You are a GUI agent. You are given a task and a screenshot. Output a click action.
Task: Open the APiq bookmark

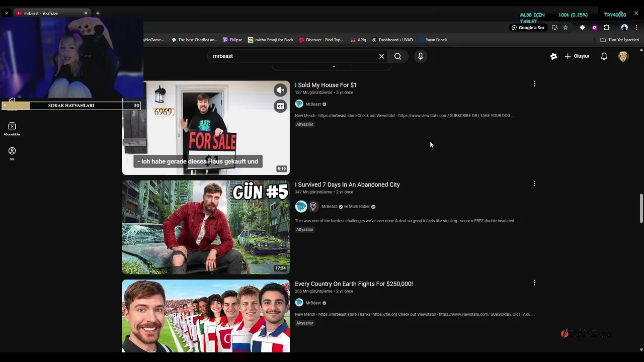click(358, 40)
